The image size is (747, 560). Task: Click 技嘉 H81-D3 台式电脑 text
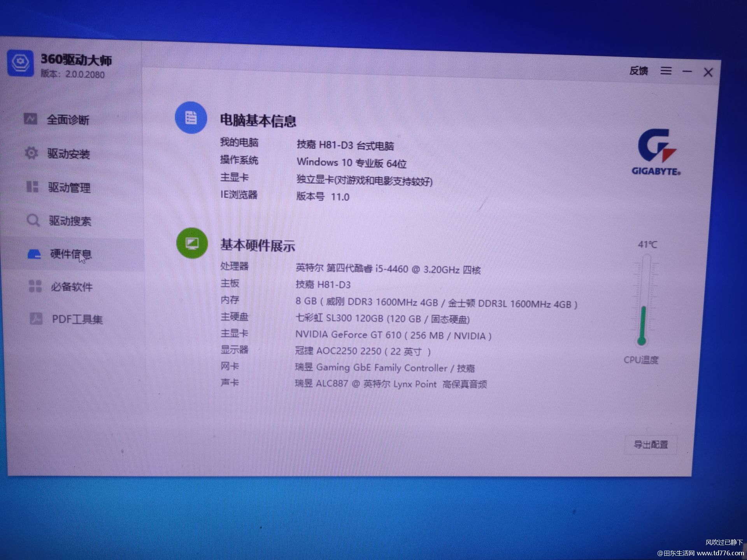[x=345, y=145]
